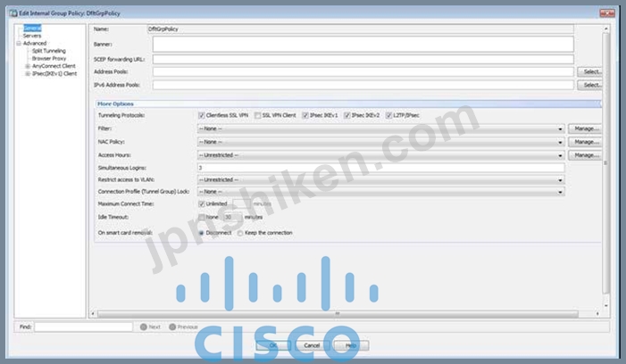Select AnyConnect Client node
Screen dimensions: 626x364
click(x=54, y=66)
